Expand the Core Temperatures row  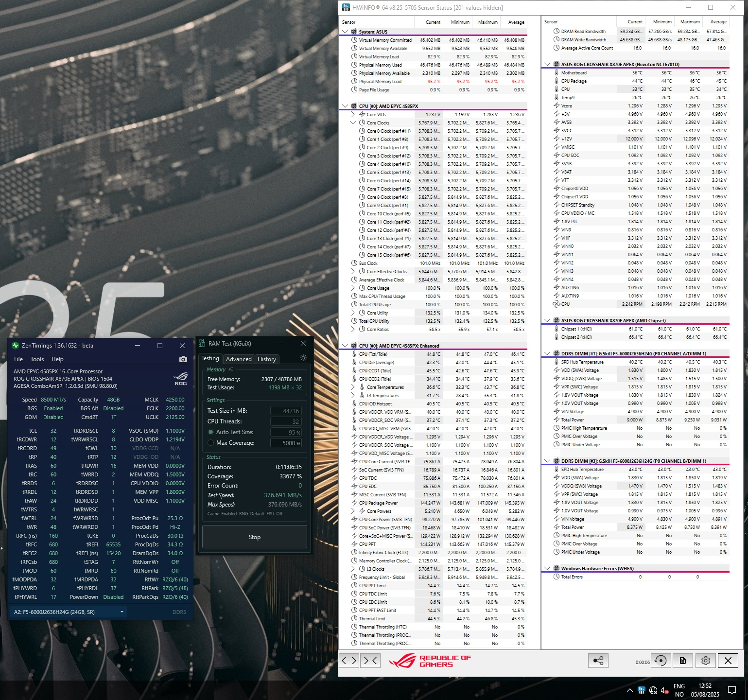click(353, 387)
